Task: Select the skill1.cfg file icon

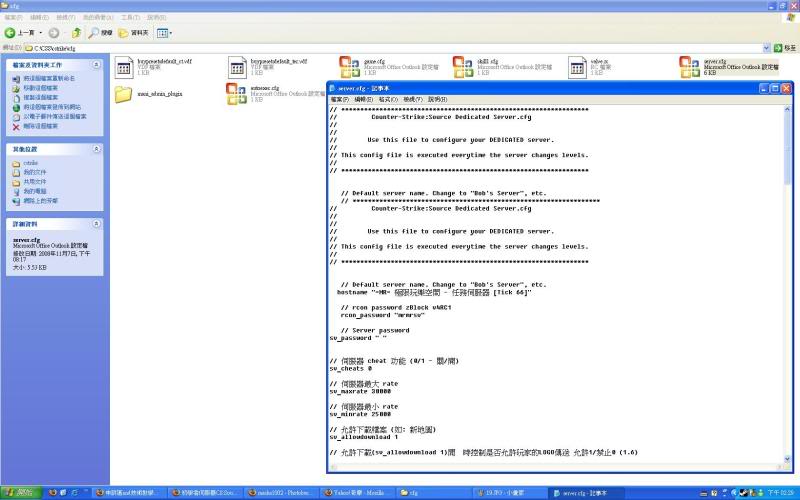Action: pyautogui.click(x=464, y=67)
